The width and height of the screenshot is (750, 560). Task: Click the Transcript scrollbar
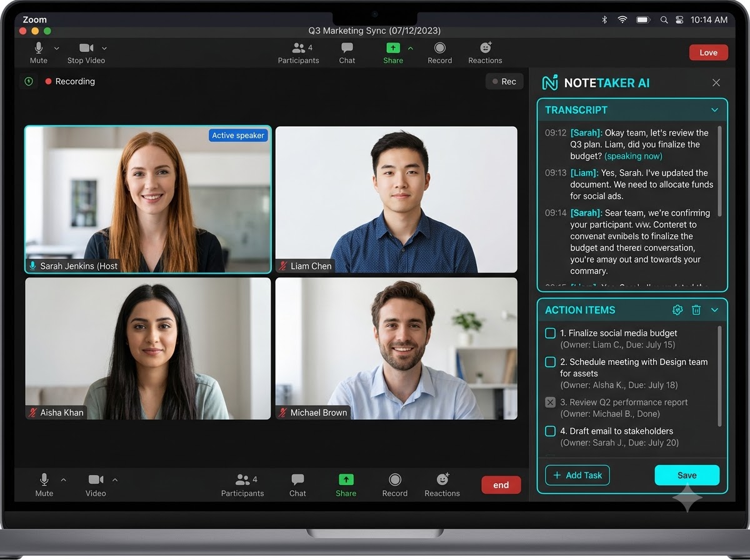719,171
